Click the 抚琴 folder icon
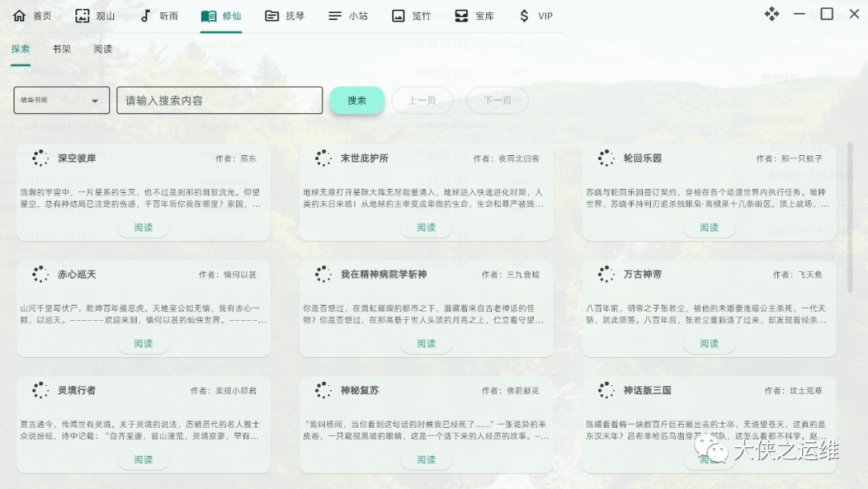868x489 pixels. click(272, 15)
